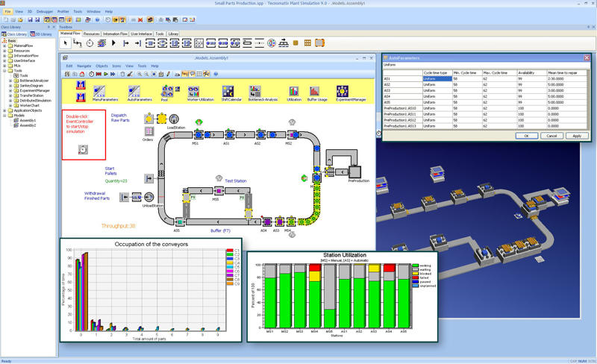Select the Connector tool in Toolbox
The width and height of the screenshot is (597, 364).
pyautogui.click(x=78, y=43)
